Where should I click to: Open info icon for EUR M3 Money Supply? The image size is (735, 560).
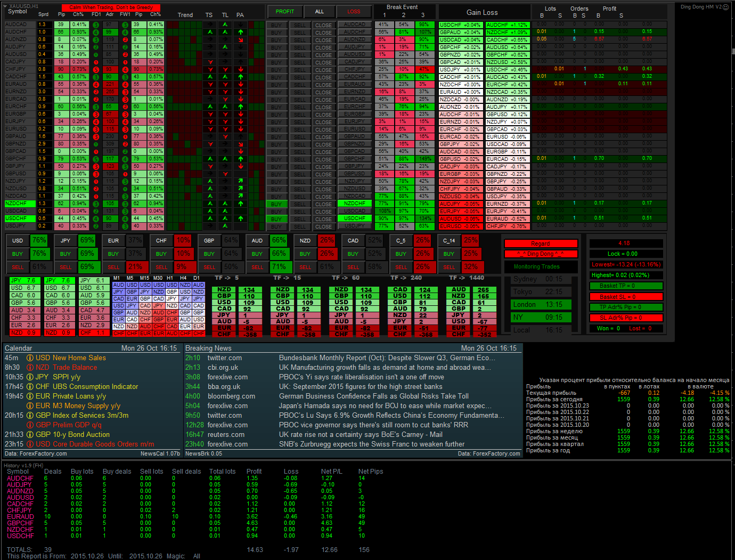click(30, 406)
